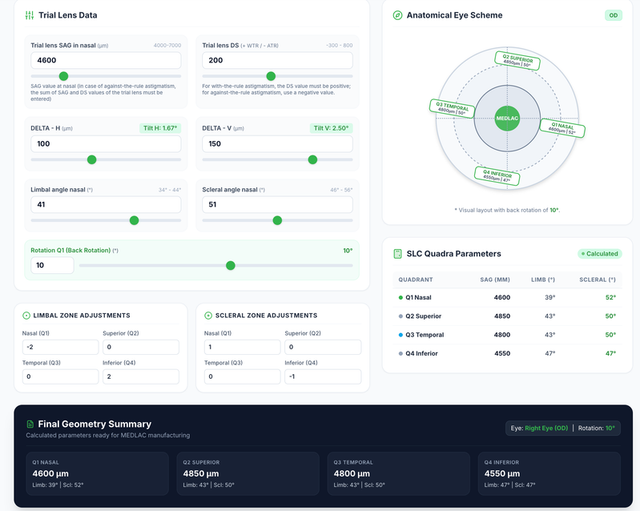Viewport: 640px width, 511px height.
Task: Click Limbal zone Inferior (Q4) adjustment field
Action: point(141,376)
